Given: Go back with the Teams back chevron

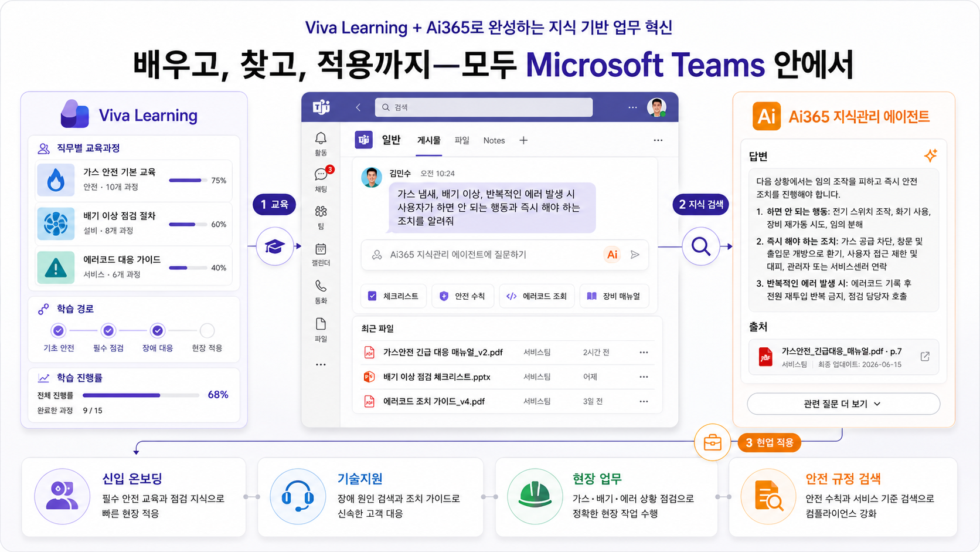Looking at the screenshot, I should [358, 107].
